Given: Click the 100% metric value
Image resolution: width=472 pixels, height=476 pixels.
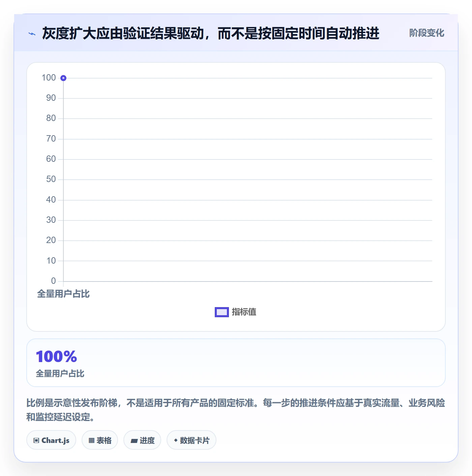Looking at the screenshot, I should tap(57, 357).
